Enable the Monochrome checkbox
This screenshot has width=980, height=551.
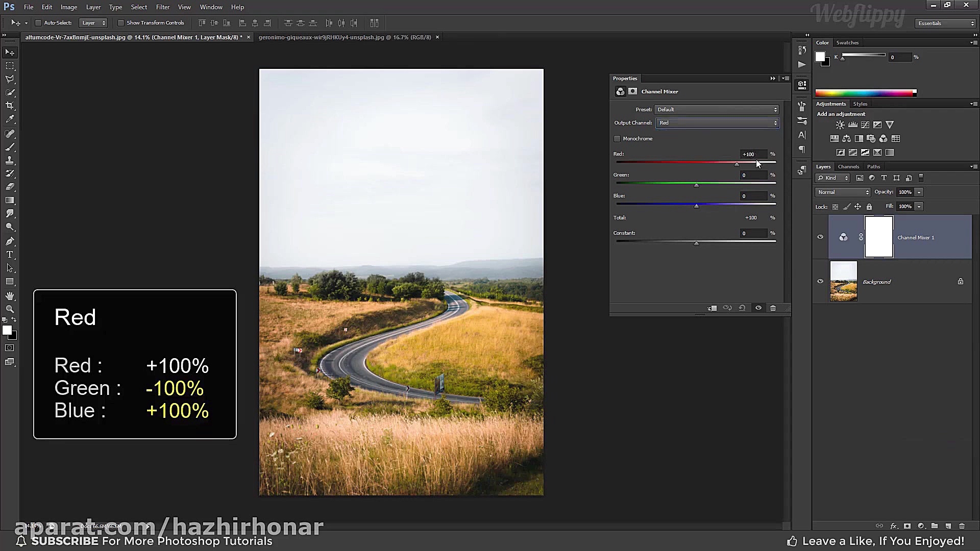click(617, 139)
